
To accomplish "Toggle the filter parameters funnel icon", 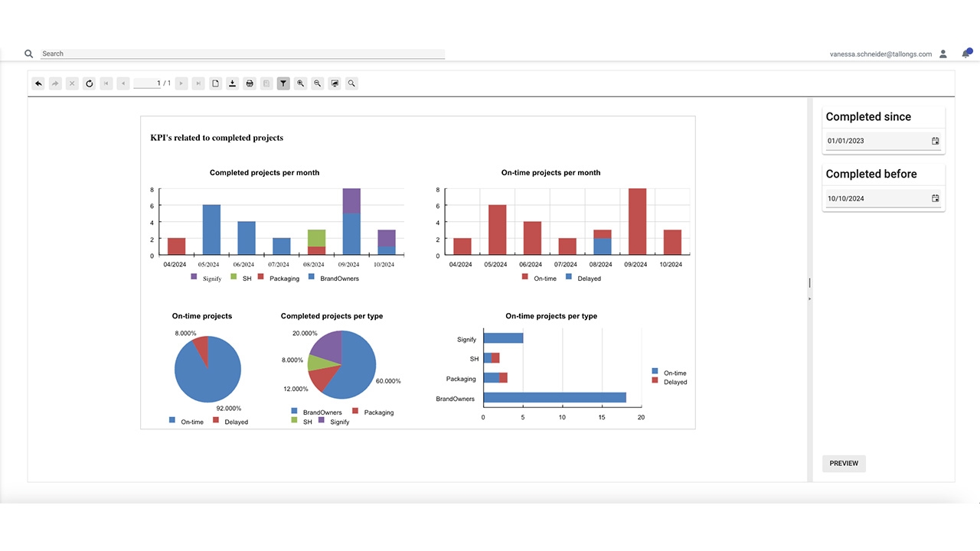I will click(283, 83).
